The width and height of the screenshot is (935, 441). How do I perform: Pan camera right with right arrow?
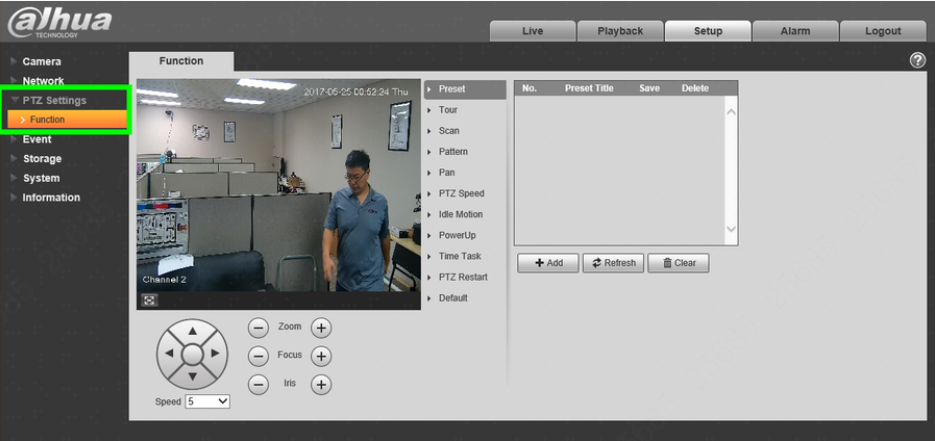coord(215,353)
